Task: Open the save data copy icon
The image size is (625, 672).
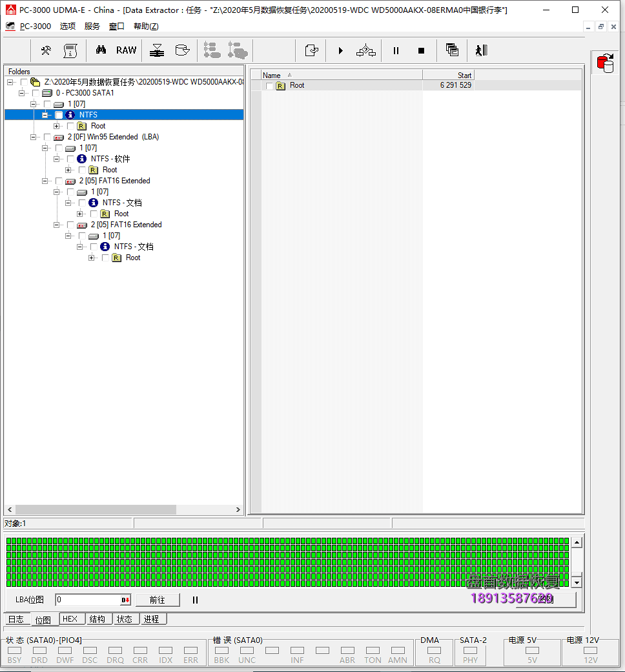Action: (183, 50)
